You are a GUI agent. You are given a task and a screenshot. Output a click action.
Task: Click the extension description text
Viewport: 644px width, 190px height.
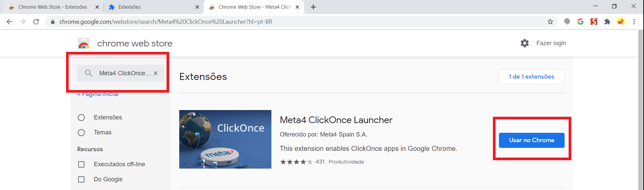[x=369, y=149]
